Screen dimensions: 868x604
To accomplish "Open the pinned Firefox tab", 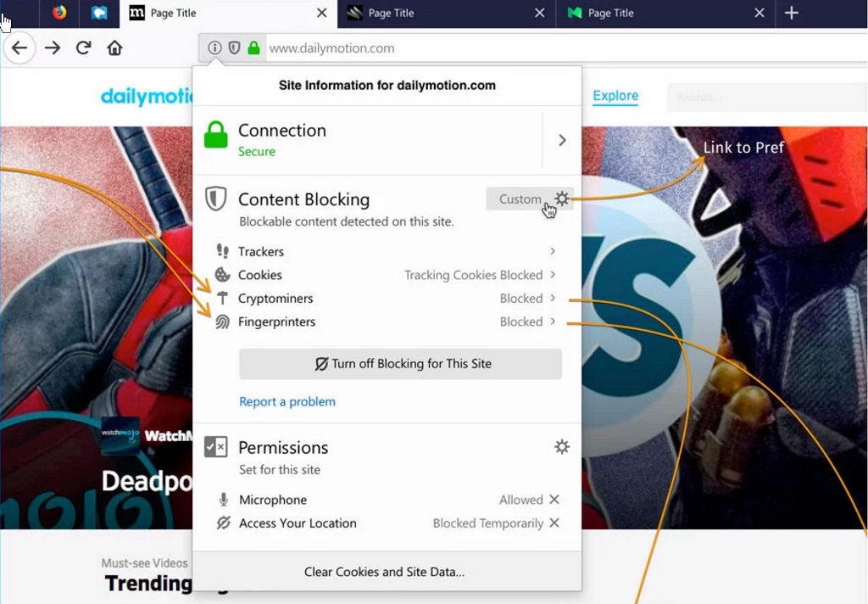I will coord(59,13).
